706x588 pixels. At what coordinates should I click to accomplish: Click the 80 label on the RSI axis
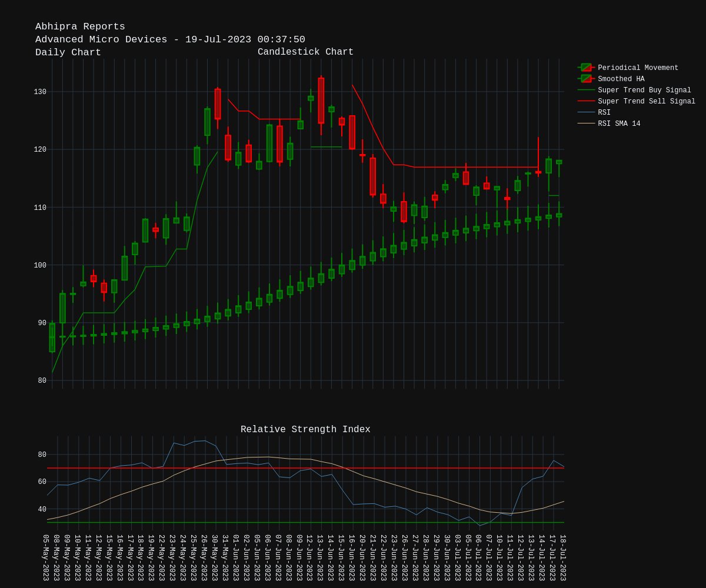pos(42,455)
